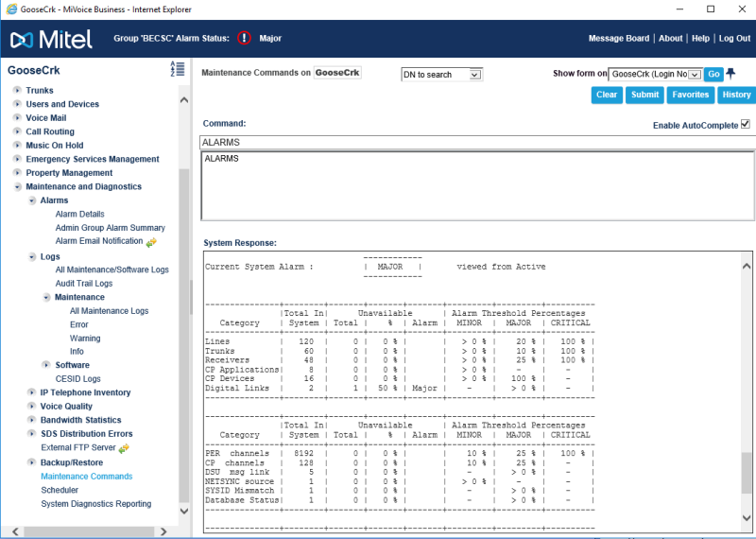Open the DN to search dropdown
756x539 pixels.
441,75
